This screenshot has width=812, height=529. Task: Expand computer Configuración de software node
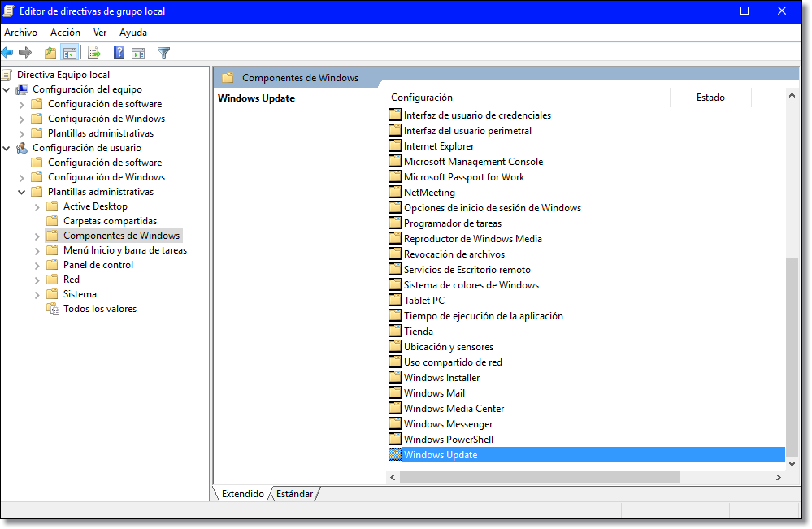21,104
